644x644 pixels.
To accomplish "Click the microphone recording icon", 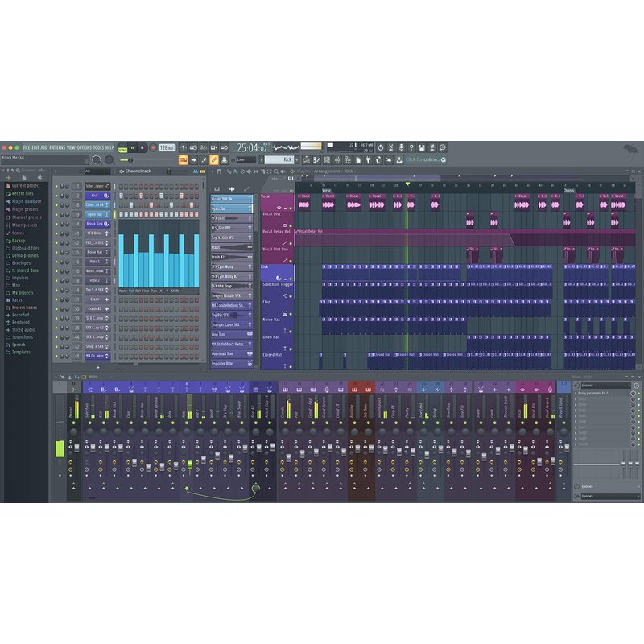I will 401,147.
